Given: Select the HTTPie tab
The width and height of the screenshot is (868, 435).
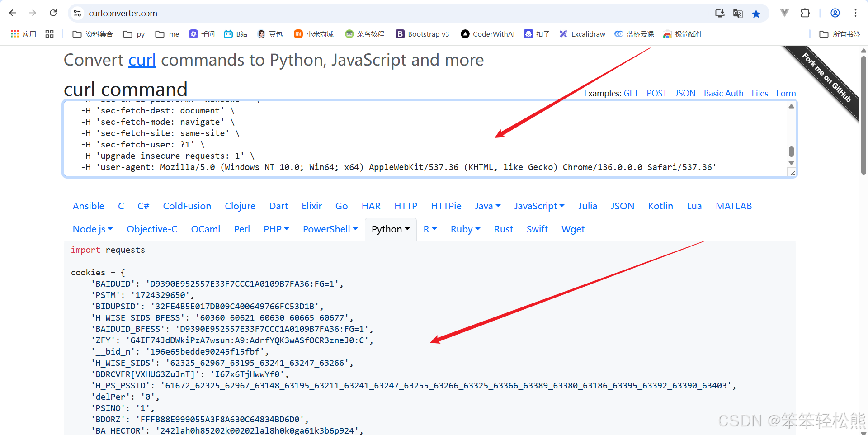Looking at the screenshot, I should (x=446, y=206).
